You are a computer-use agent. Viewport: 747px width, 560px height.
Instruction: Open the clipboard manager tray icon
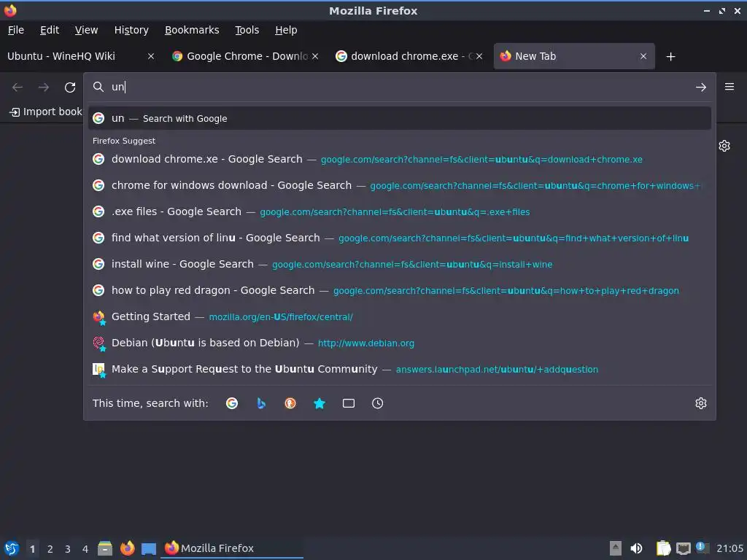(x=663, y=548)
